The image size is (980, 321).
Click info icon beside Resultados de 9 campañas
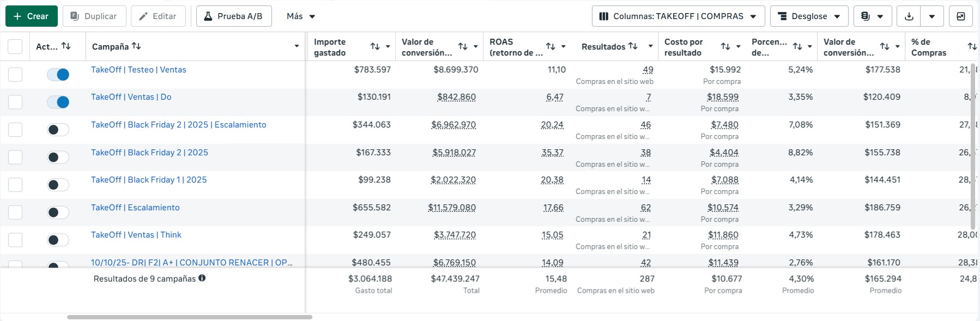pos(202,278)
